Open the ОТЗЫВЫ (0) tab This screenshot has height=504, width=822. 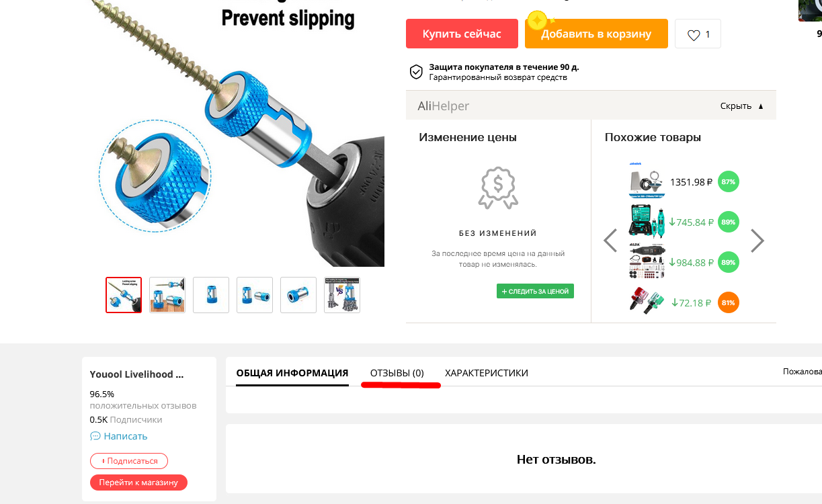click(397, 373)
